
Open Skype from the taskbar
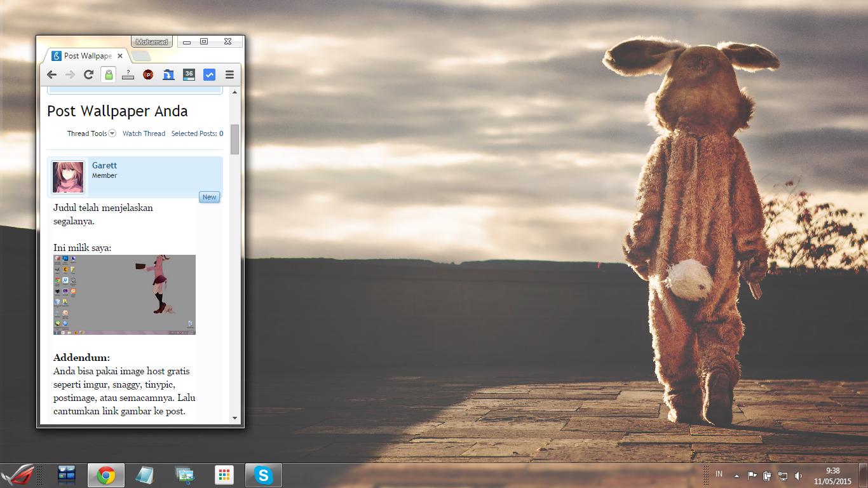coord(264,475)
